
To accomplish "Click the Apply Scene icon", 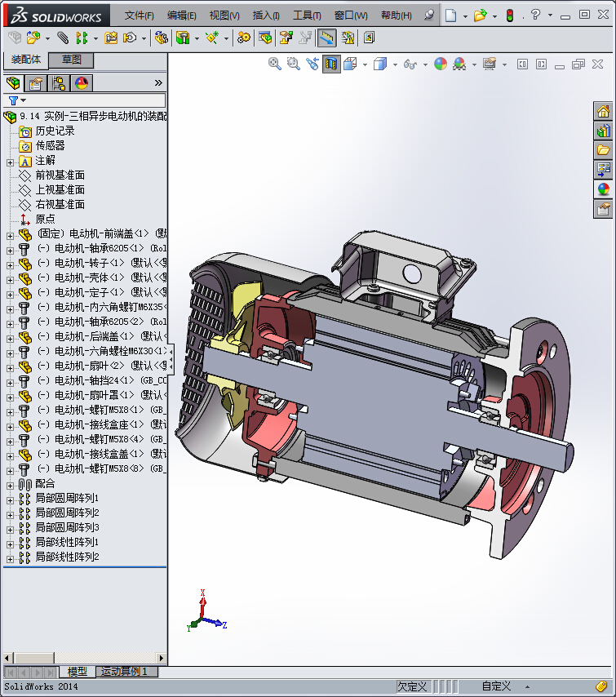I will pyautogui.click(x=459, y=64).
